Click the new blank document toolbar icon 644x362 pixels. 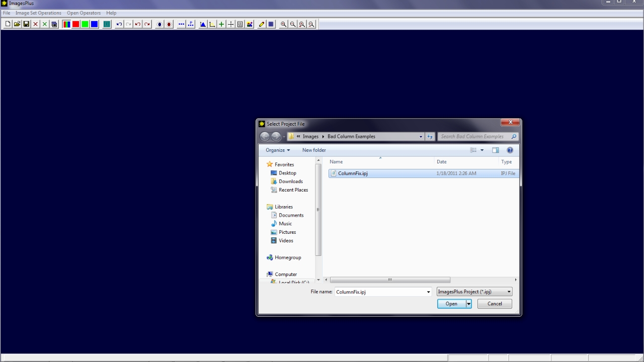(x=8, y=24)
